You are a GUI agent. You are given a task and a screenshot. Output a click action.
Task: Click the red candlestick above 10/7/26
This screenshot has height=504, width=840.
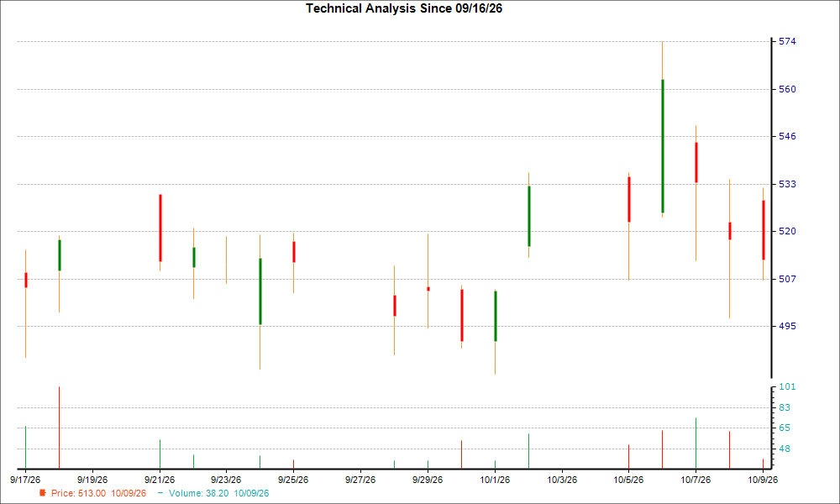[696, 162]
